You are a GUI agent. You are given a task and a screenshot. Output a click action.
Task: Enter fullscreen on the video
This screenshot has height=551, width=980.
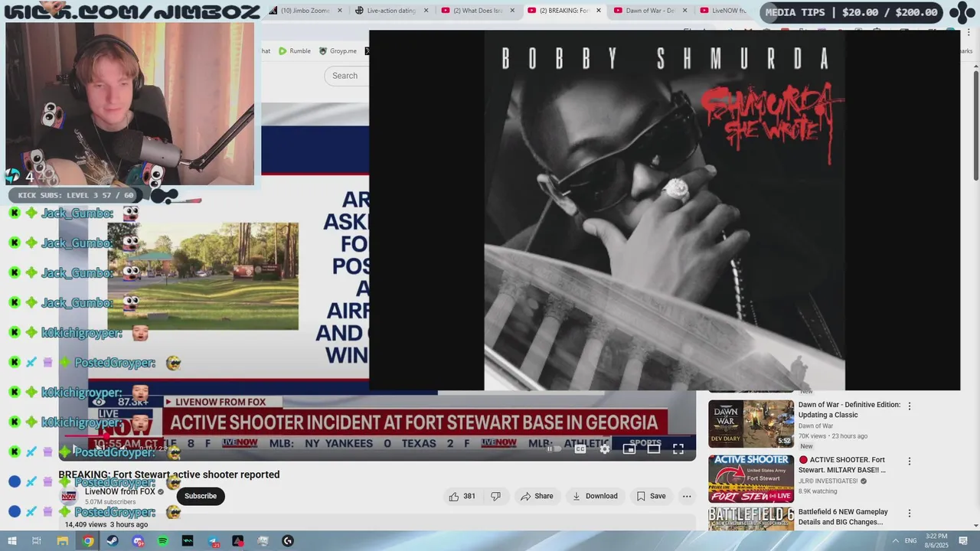(x=678, y=449)
